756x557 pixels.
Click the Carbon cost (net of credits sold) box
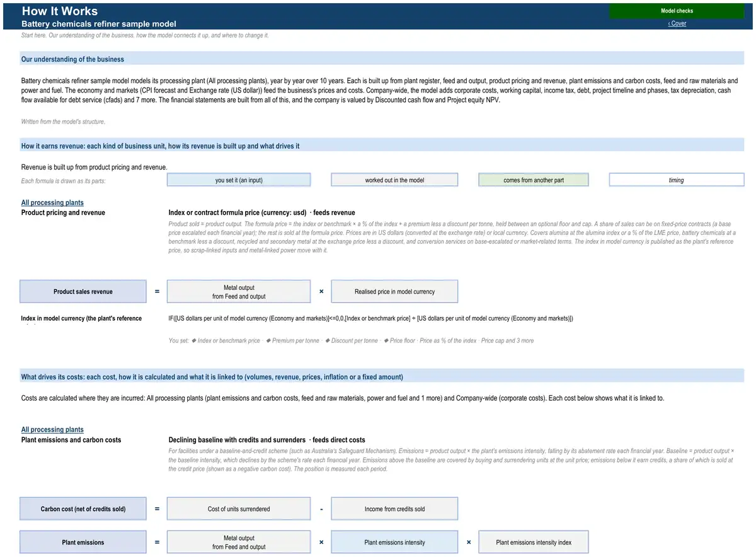[83, 509]
